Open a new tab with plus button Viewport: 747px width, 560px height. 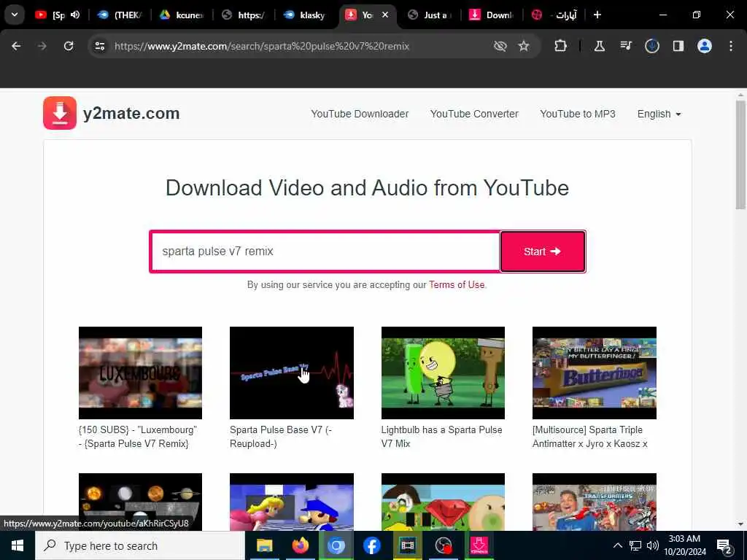pos(597,15)
